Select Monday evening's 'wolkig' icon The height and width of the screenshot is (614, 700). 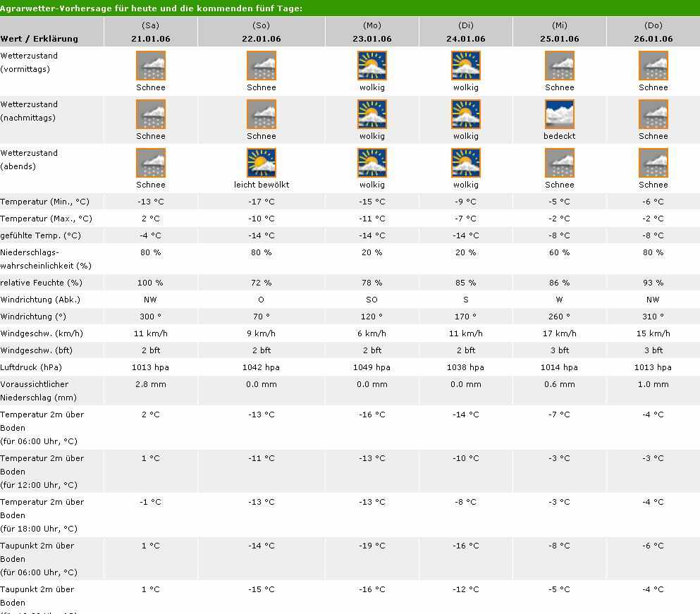372,163
